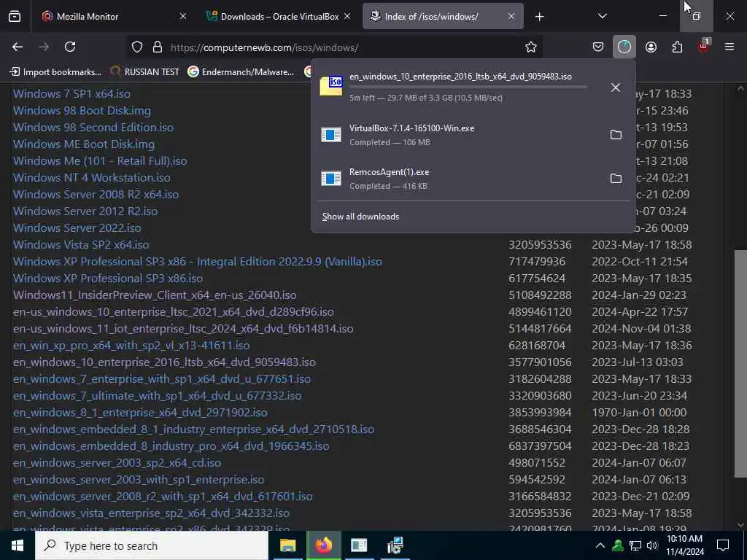Toggle the downloads panel toolbar button
This screenshot has height=560, width=747.
click(x=624, y=47)
